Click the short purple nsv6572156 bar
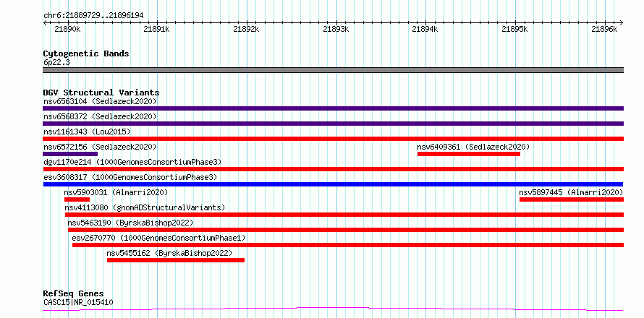The height and width of the screenshot is (318, 644). [70, 154]
